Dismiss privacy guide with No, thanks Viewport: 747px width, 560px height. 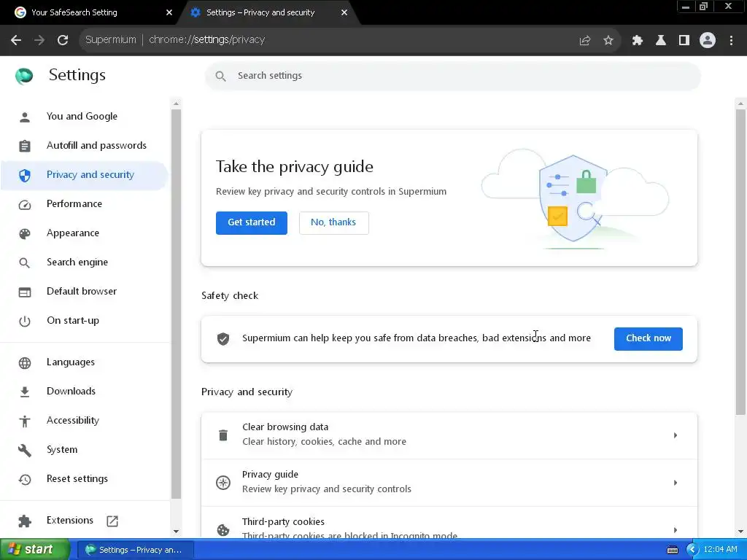(333, 222)
